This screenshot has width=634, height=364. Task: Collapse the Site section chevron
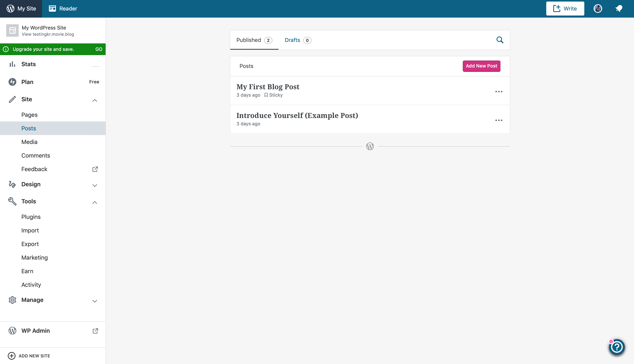pos(95,101)
